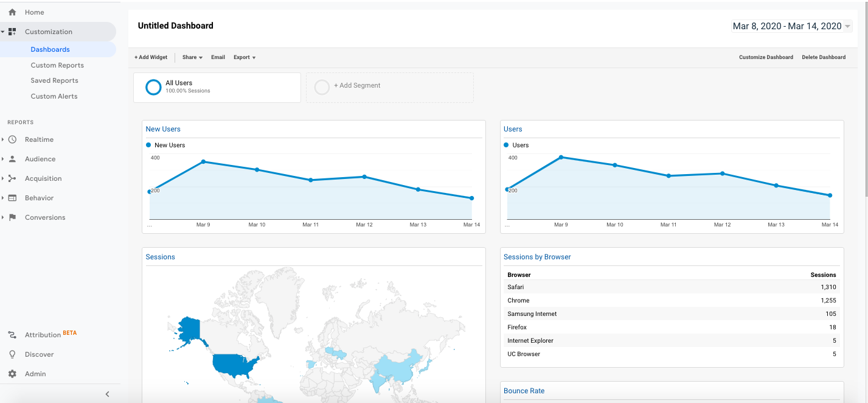Click the Acquisition branching icon
Screen dimensions: 868x403
[12, 178]
